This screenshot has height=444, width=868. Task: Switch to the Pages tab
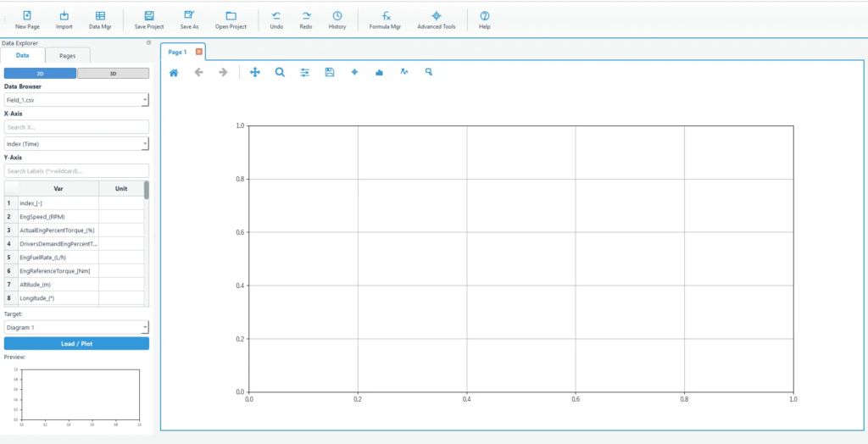67,56
